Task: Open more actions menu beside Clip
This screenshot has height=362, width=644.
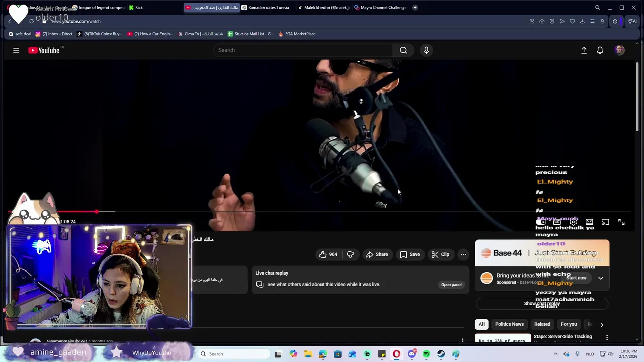Action: tap(463, 254)
